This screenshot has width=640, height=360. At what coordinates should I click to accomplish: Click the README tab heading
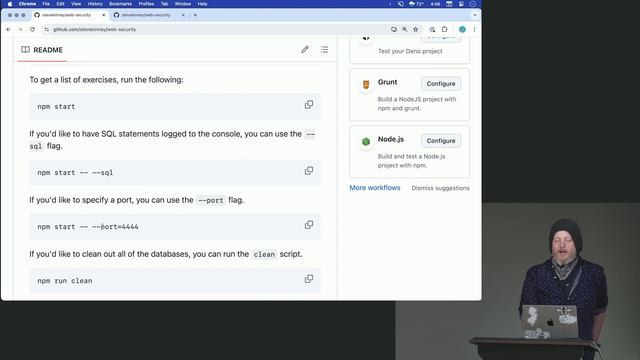point(42,50)
